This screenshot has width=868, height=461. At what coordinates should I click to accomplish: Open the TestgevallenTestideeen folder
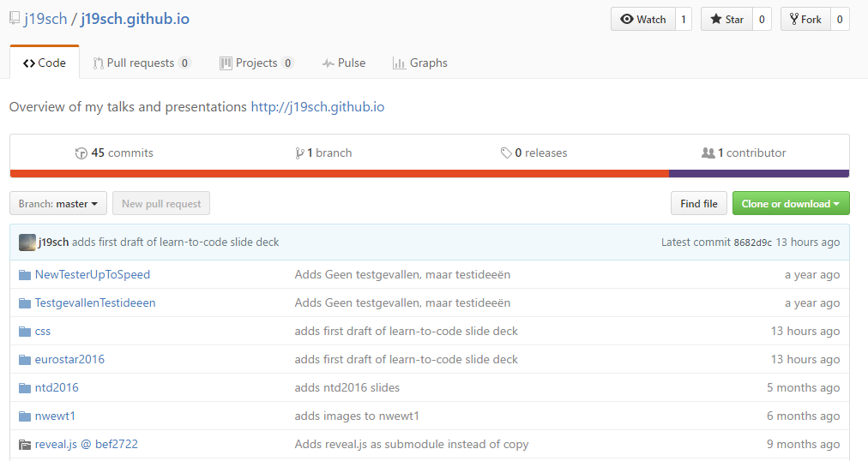[x=95, y=303]
